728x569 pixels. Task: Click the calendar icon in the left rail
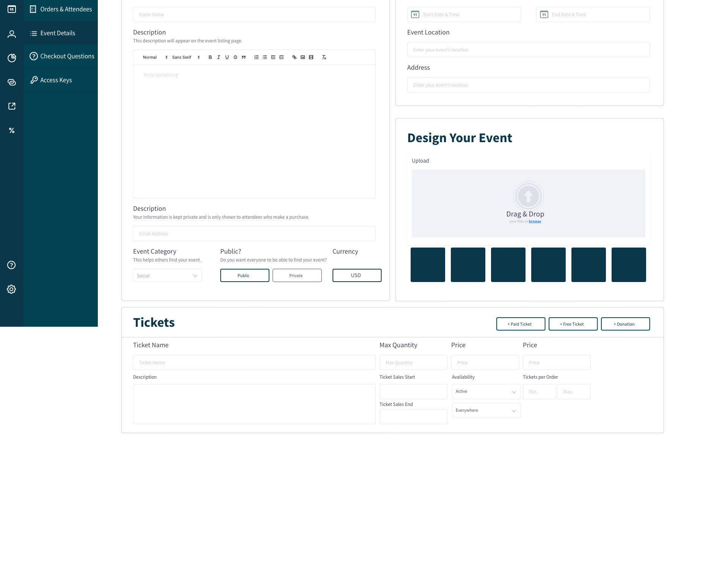click(12, 9)
